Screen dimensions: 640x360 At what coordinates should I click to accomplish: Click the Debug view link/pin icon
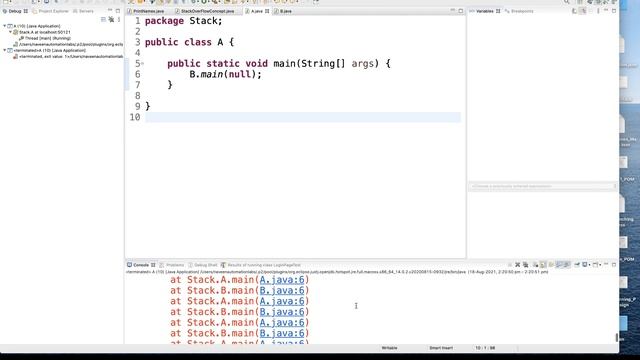coord(111,19)
